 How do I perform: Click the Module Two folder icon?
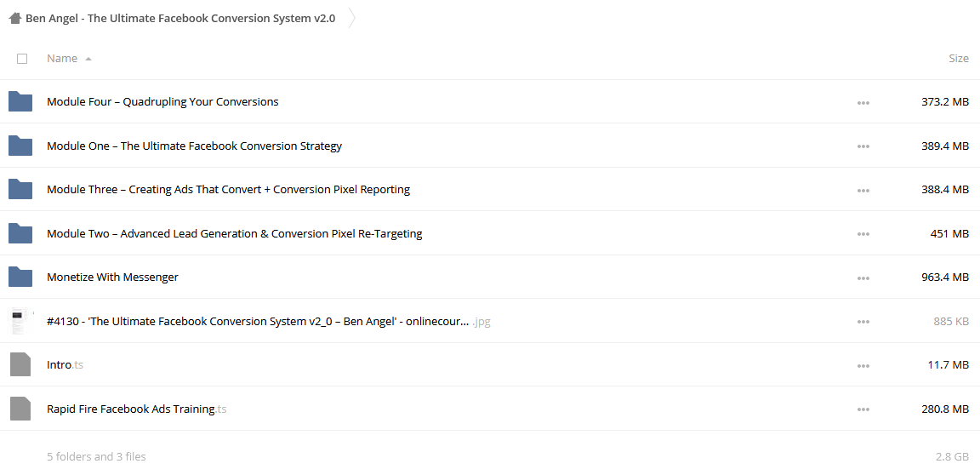click(20, 233)
